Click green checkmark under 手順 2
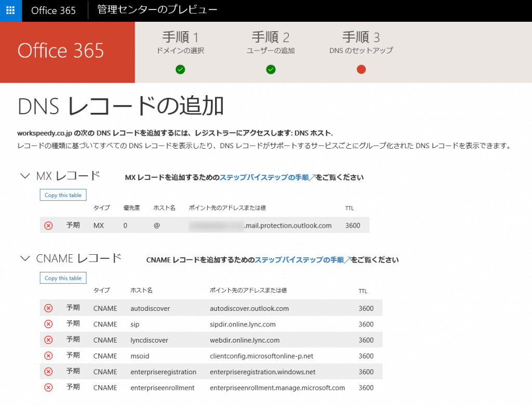This screenshot has height=406, width=532. [x=271, y=70]
